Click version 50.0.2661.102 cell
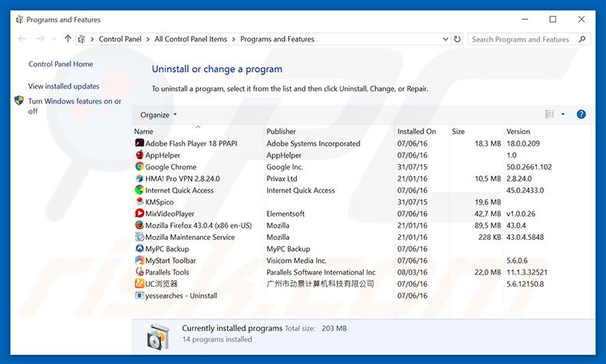606x364 pixels. (x=529, y=167)
